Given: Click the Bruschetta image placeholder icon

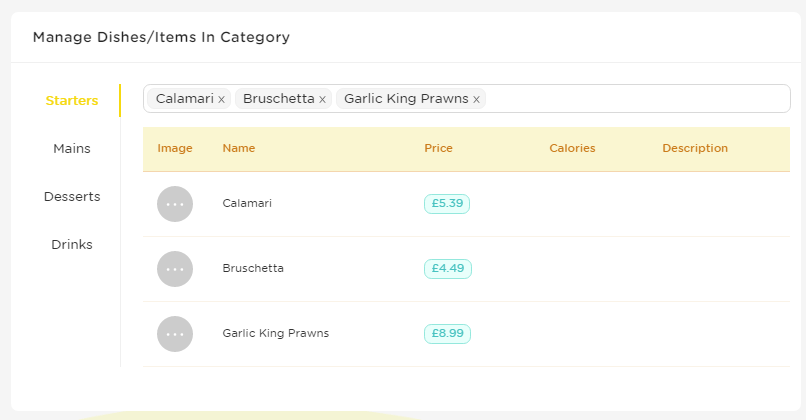Looking at the screenshot, I should coord(175,269).
